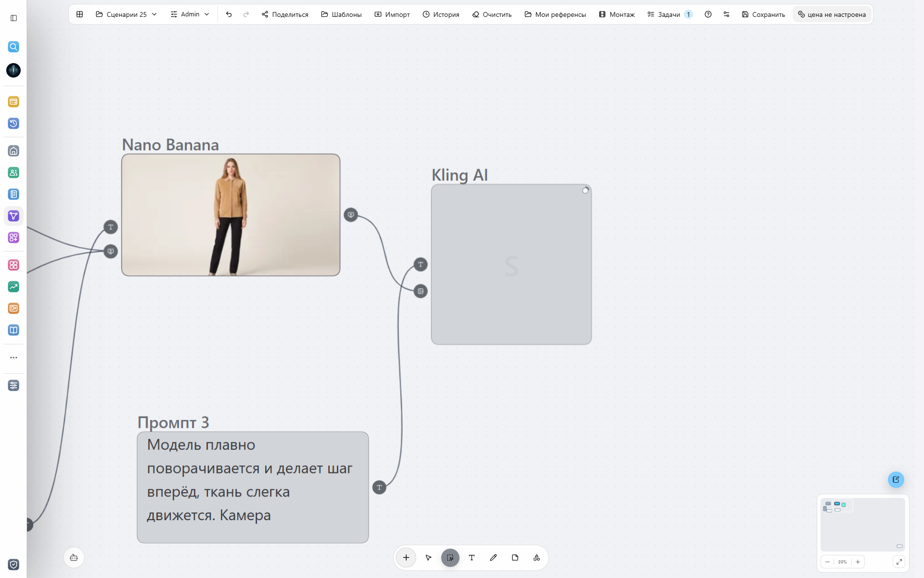Zoom in with the plus button
The image size is (924, 578).
pos(858,562)
